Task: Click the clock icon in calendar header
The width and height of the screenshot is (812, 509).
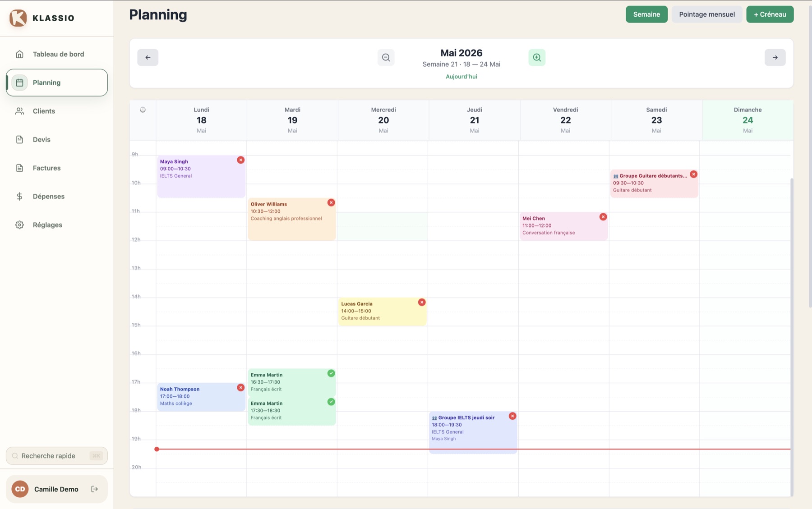Action: (x=143, y=110)
